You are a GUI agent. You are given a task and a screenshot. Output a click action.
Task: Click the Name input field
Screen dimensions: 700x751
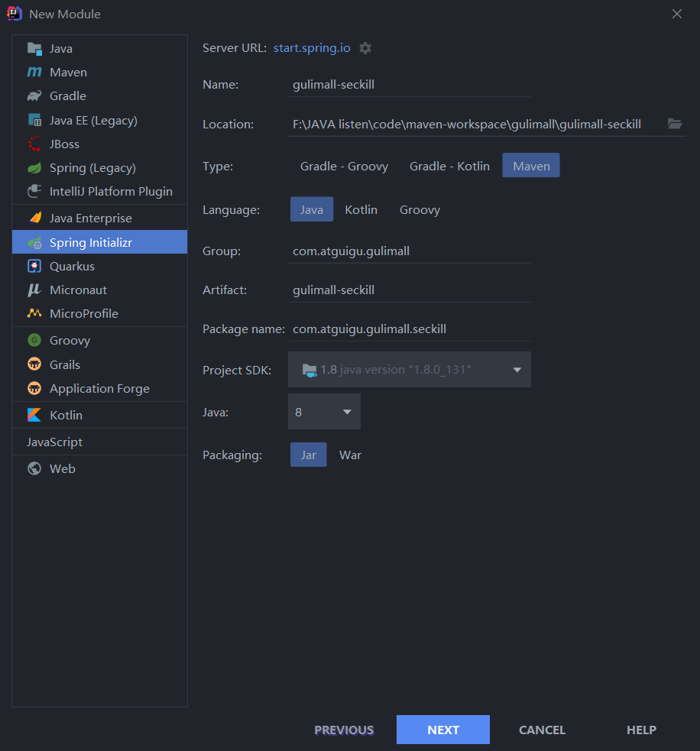(x=409, y=85)
